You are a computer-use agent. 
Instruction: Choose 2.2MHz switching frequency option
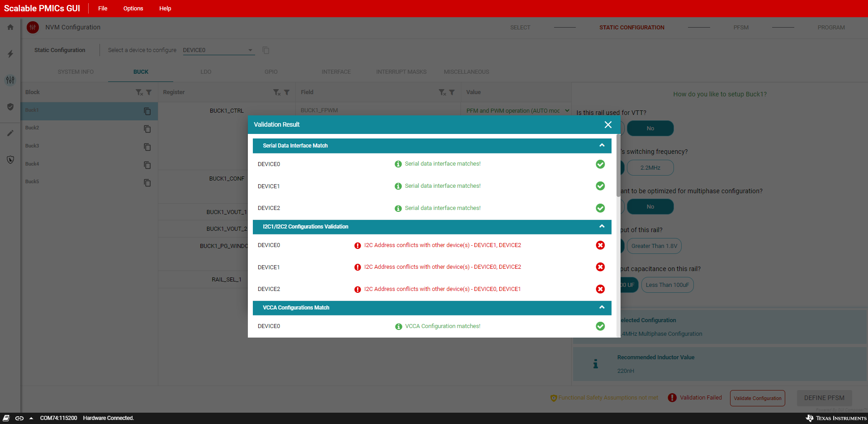(650, 168)
